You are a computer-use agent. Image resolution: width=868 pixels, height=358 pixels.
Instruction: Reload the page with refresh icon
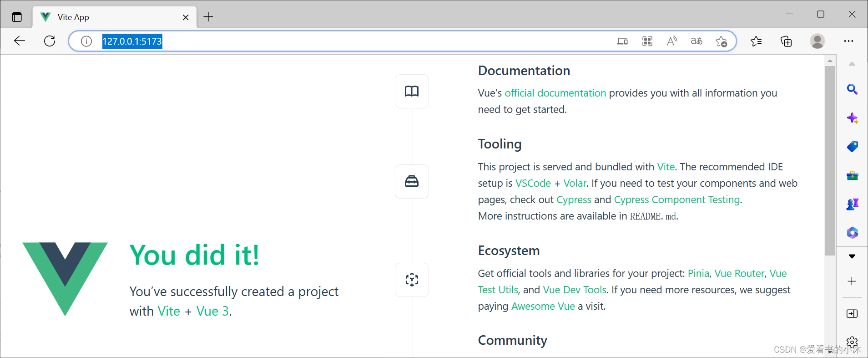coord(50,41)
